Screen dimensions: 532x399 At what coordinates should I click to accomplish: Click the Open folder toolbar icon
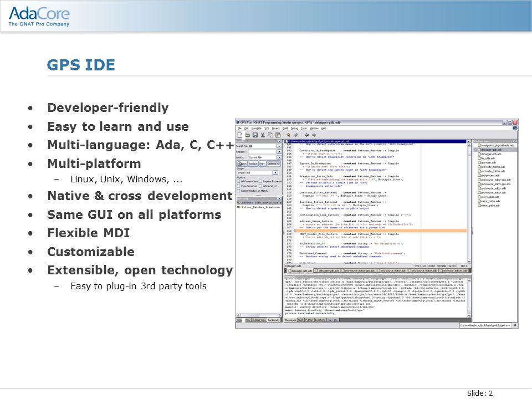pyautogui.click(x=248, y=135)
